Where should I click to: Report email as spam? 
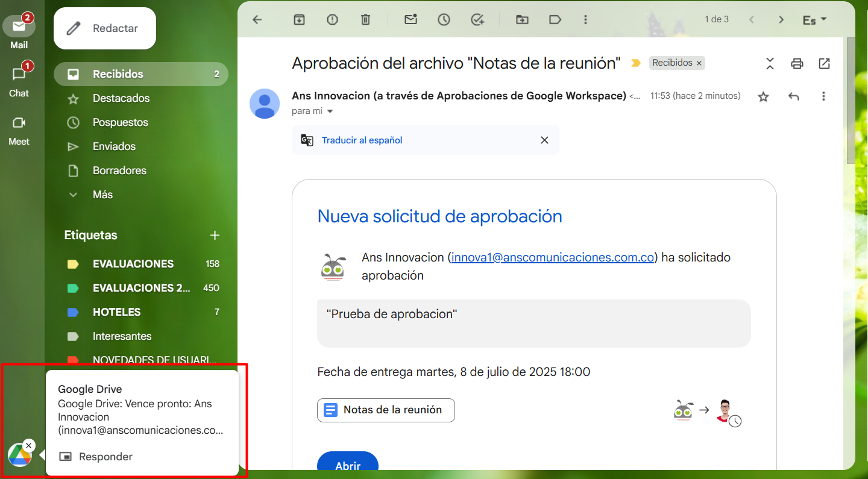pos(332,20)
